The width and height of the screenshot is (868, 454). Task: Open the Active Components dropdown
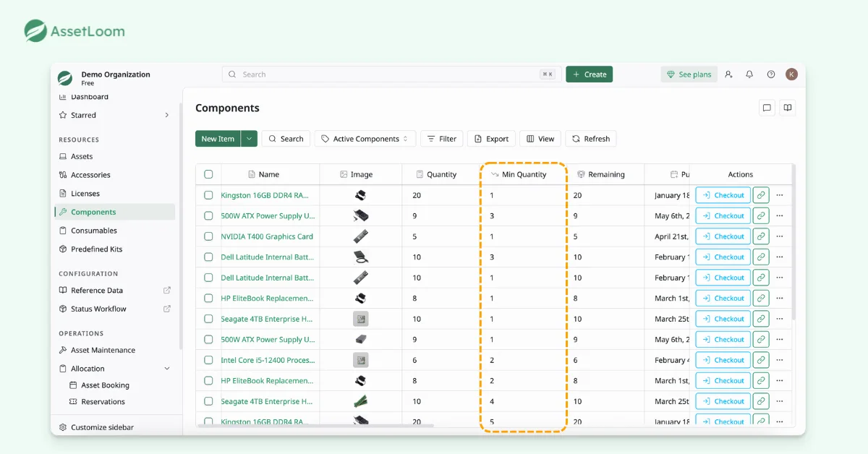[x=365, y=139]
